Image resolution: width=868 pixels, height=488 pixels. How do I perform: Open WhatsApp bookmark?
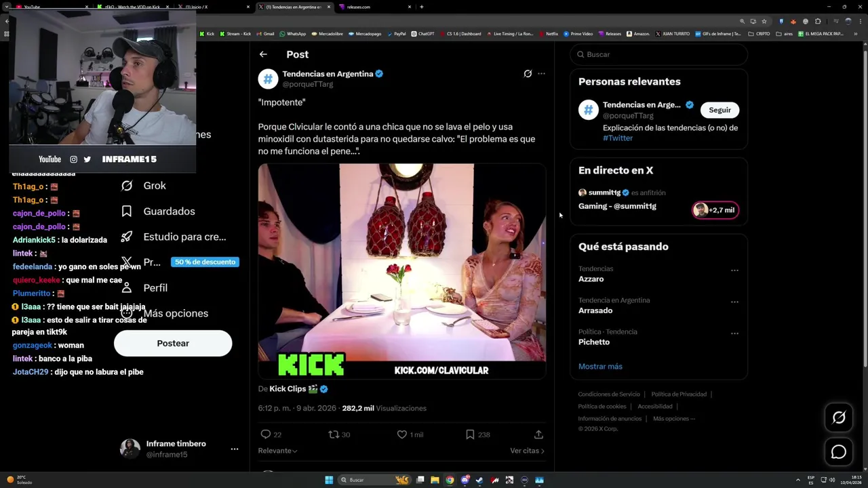pyautogui.click(x=293, y=34)
